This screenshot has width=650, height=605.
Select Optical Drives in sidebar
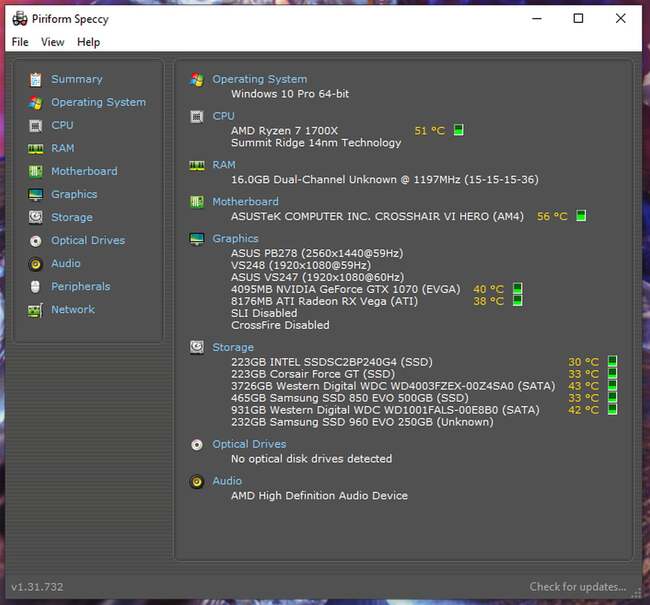click(x=88, y=241)
